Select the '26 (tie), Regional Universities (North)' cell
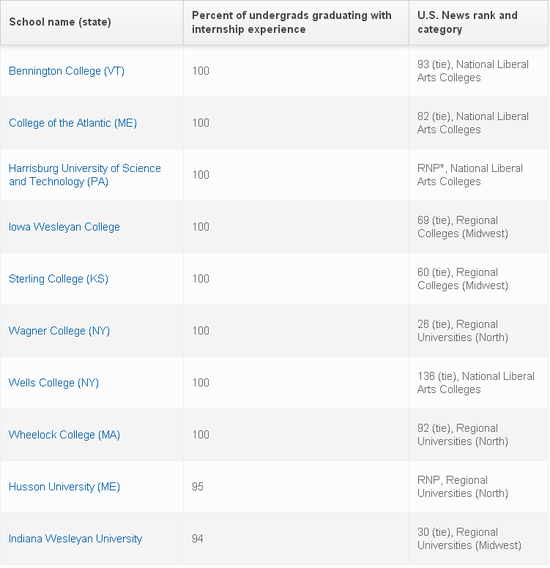 (478, 331)
